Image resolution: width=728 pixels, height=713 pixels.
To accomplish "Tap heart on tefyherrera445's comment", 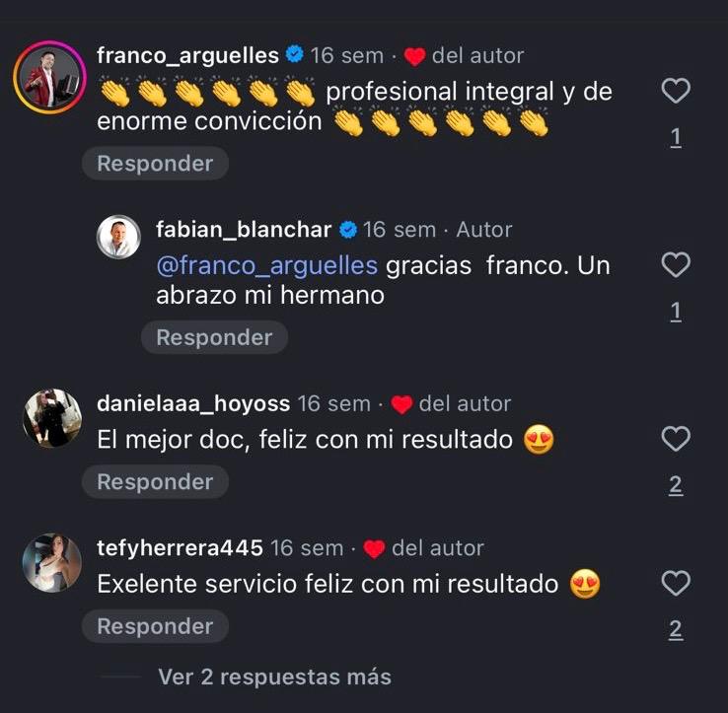I will [676, 583].
